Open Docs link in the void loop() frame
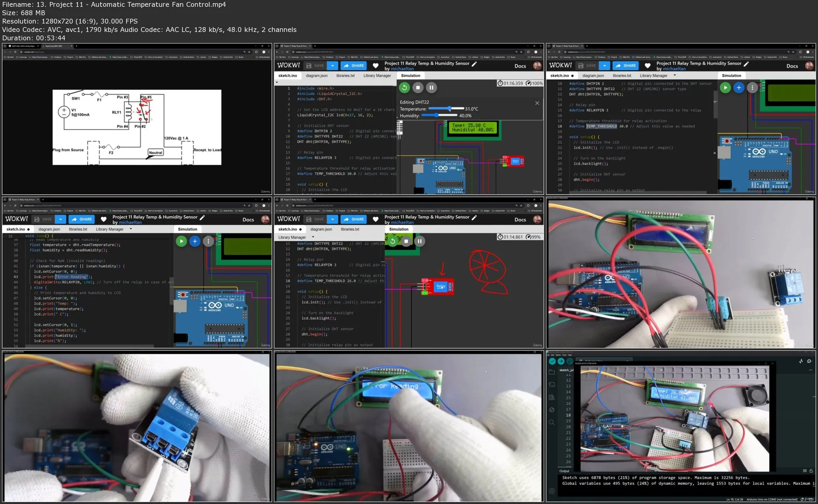This screenshot has height=504, width=818. [x=248, y=219]
